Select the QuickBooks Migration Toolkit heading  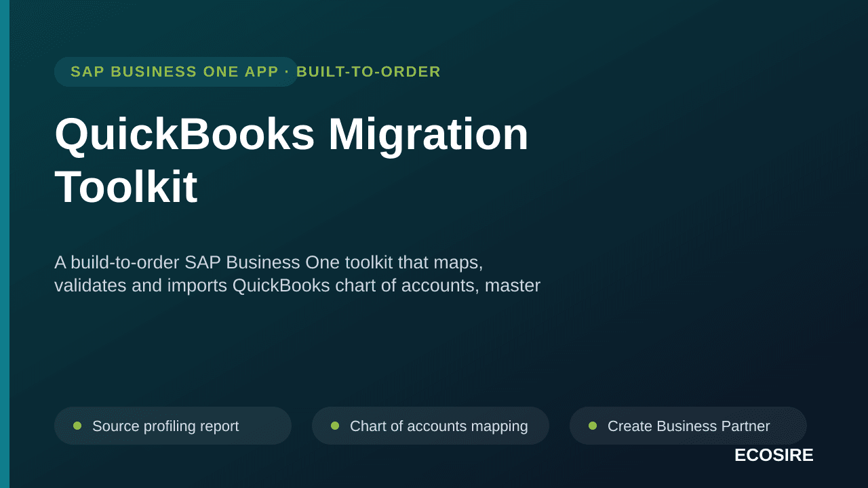[292, 160]
